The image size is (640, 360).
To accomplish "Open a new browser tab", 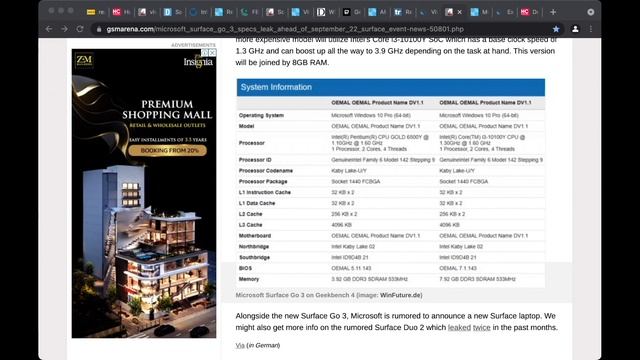I will tap(553, 12).
